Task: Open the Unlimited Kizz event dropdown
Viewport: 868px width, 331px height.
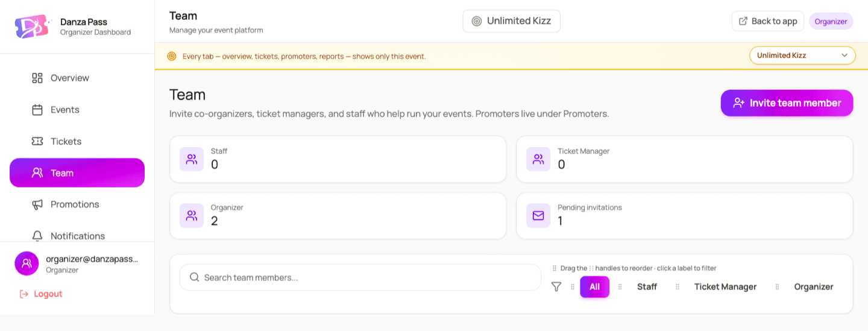Action: click(802, 55)
